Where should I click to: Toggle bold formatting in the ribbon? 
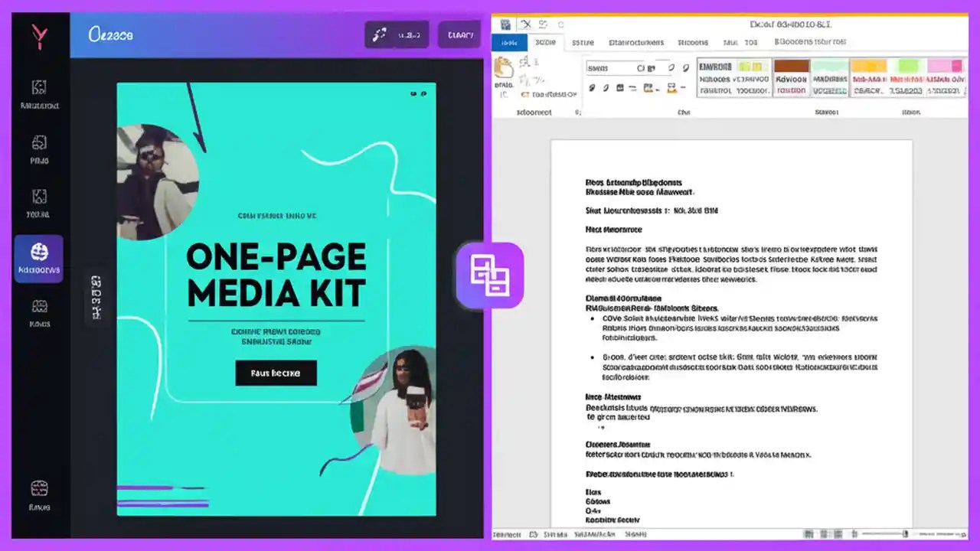pyautogui.click(x=593, y=86)
